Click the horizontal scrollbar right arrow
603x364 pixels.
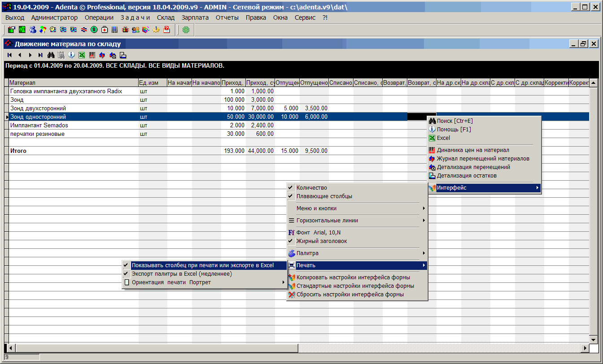click(585, 348)
